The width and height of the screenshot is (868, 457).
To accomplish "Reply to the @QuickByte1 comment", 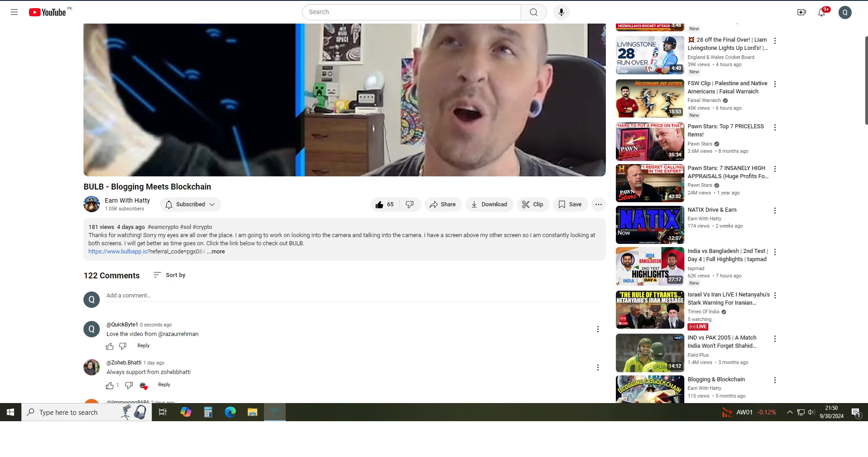I will pos(143,346).
